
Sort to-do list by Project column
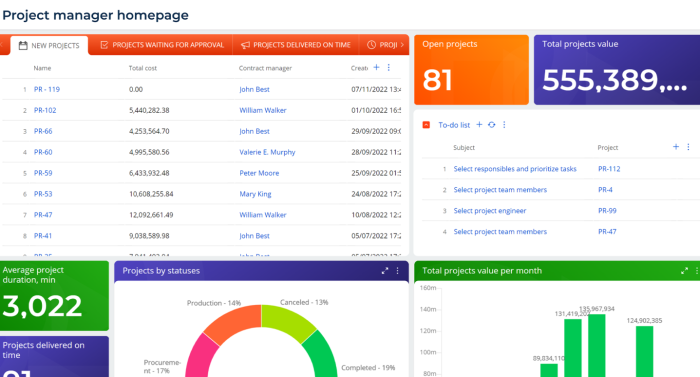click(x=608, y=148)
